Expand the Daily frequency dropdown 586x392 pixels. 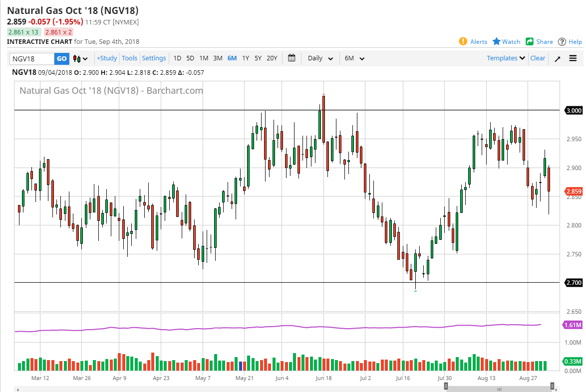320,58
